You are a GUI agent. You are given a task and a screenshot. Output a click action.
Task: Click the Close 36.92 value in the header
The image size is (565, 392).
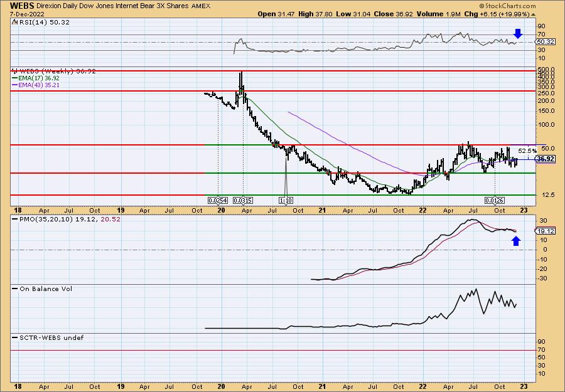[392, 14]
